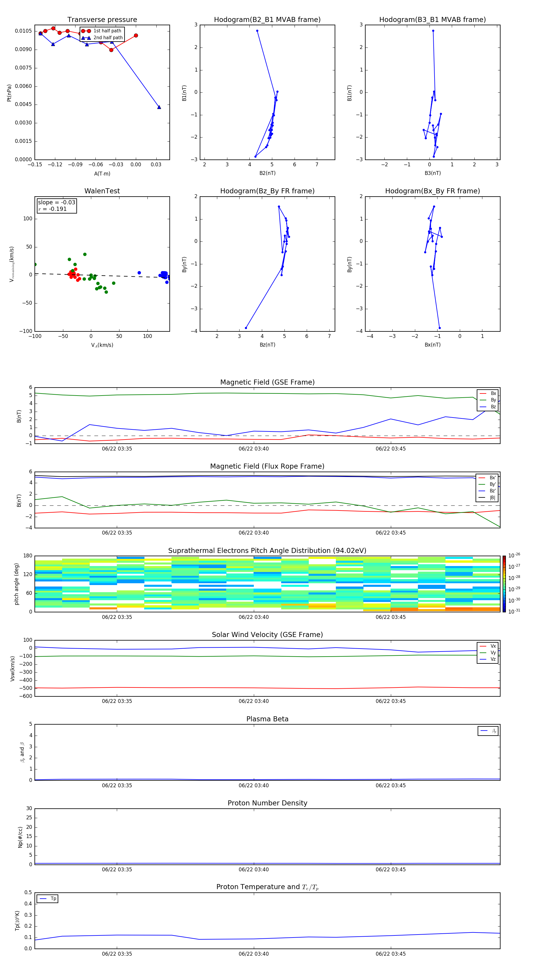Screen dimensions: 535x980
Task: Select the 'Hodogram(B3_B1 MVAB frame)' title
Action: pyautogui.click(x=432, y=20)
